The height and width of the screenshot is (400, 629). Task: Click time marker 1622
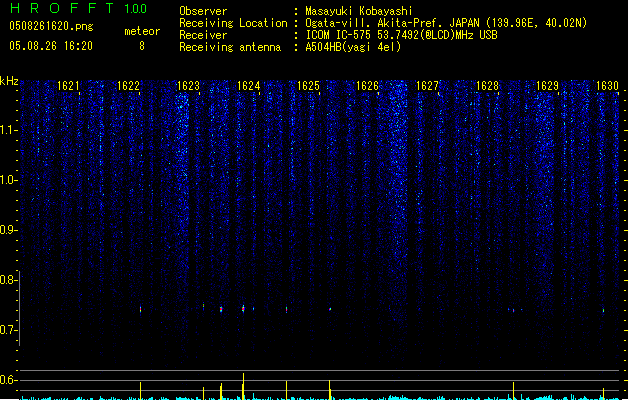pyautogui.click(x=128, y=85)
